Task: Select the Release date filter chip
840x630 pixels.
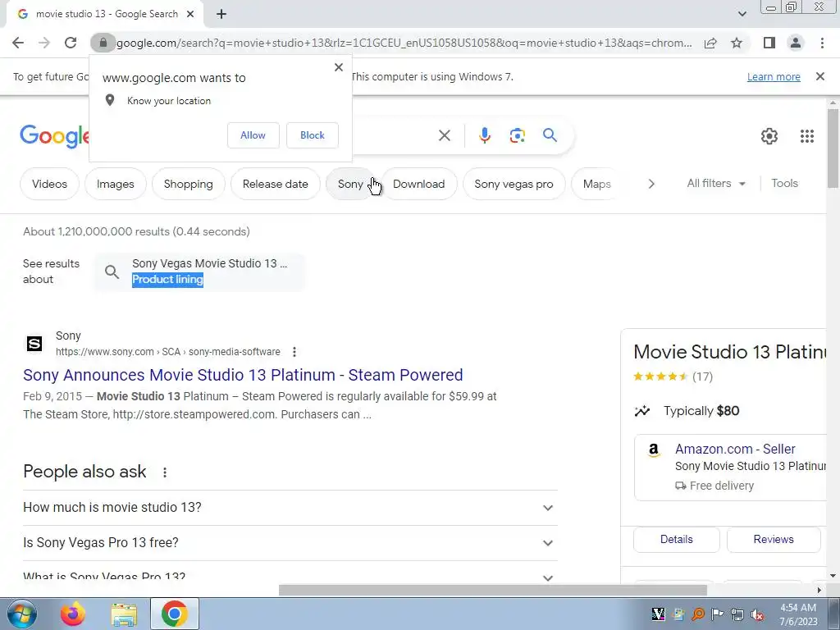Action: [x=276, y=184]
